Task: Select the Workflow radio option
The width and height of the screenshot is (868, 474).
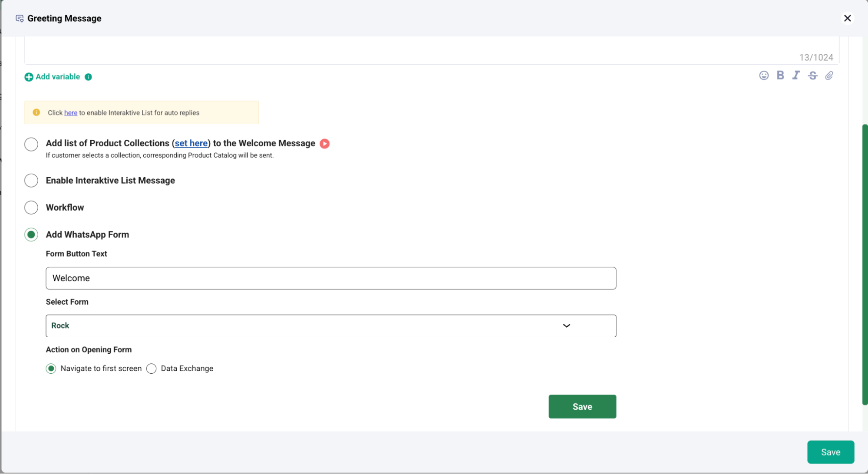Action: [31, 207]
